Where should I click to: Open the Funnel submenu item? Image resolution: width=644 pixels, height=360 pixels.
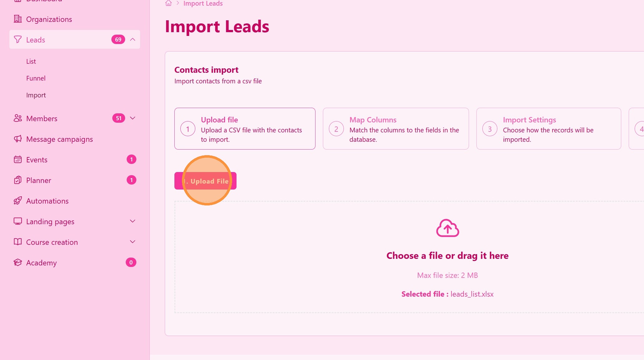click(36, 78)
